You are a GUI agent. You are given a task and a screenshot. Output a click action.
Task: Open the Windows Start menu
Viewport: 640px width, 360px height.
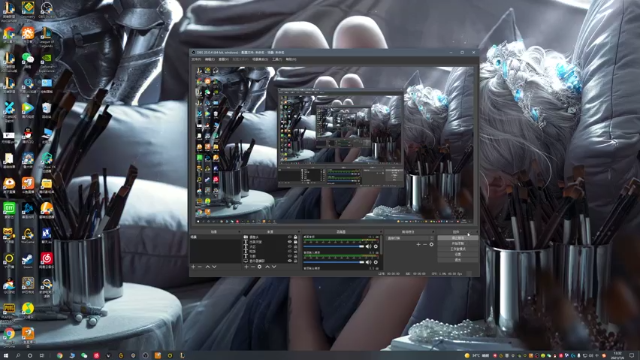[x=5, y=356]
